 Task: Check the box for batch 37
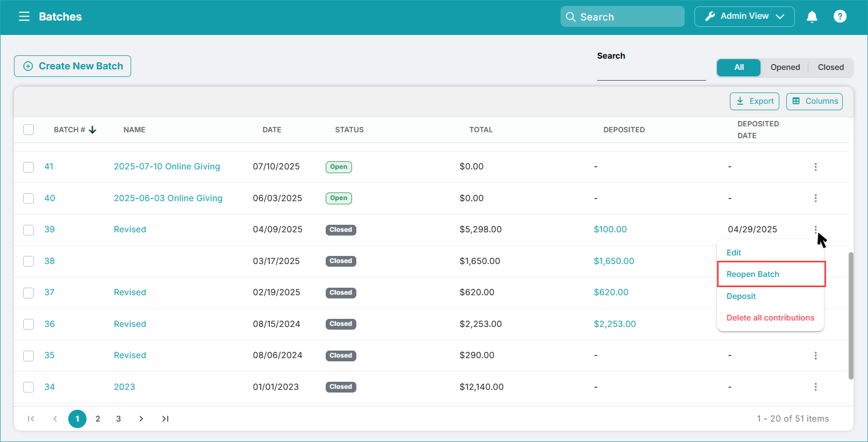pyautogui.click(x=28, y=293)
